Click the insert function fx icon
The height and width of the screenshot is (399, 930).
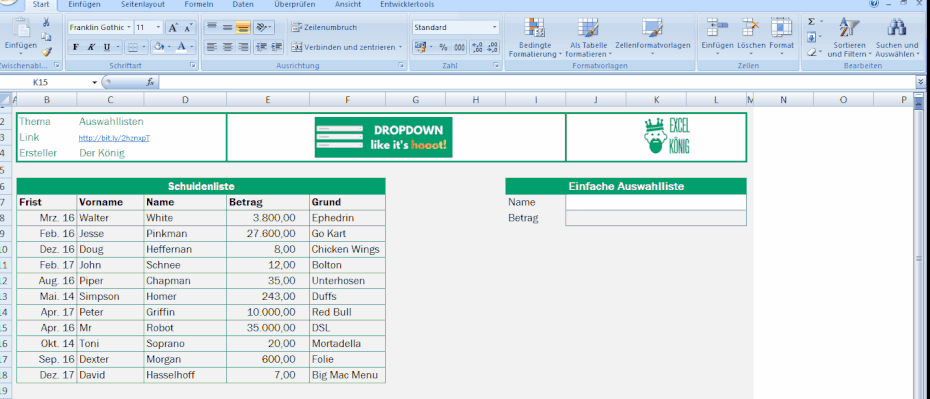(150, 82)
